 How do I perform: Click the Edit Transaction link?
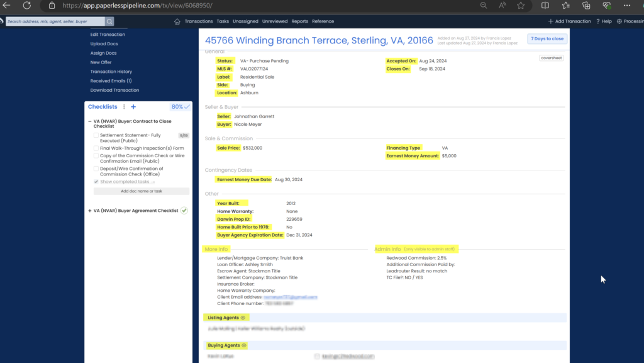108,35
